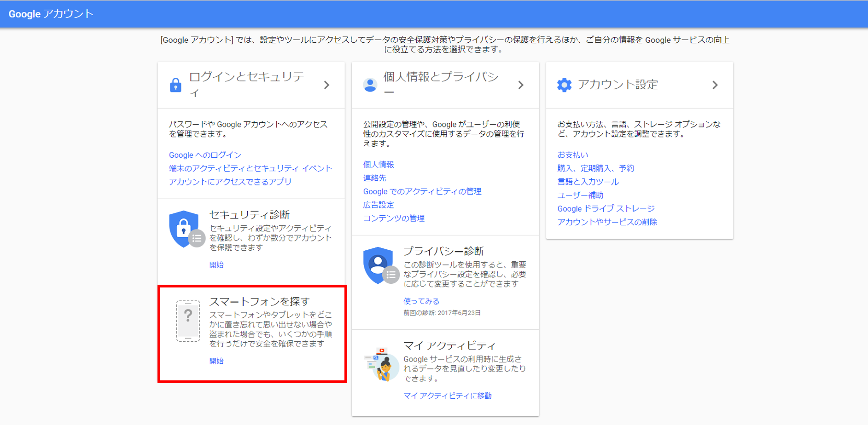The height and width of the screenshot is (425, 868).
Task: Open the Google へのログイン link
Action: tap(205, 155)
